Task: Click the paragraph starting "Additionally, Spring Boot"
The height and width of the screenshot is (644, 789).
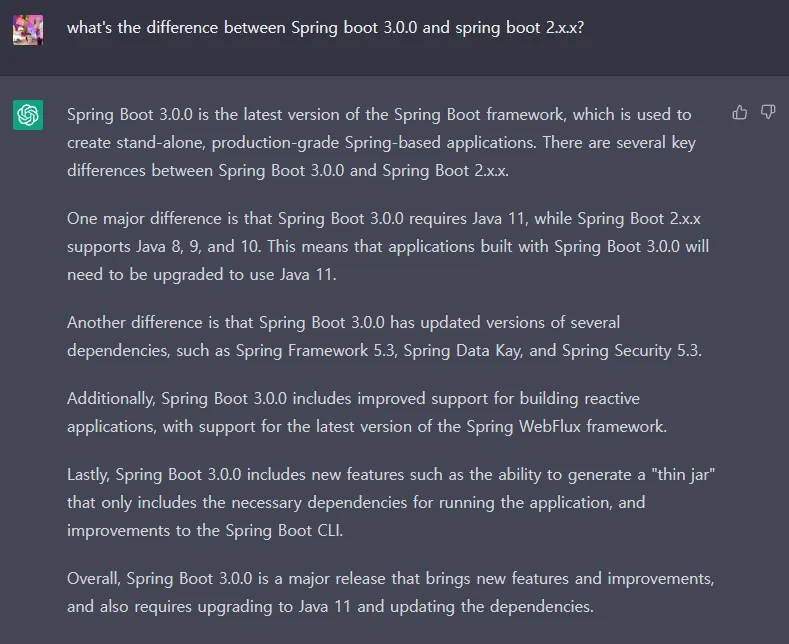Action: (x=367, y=412)
